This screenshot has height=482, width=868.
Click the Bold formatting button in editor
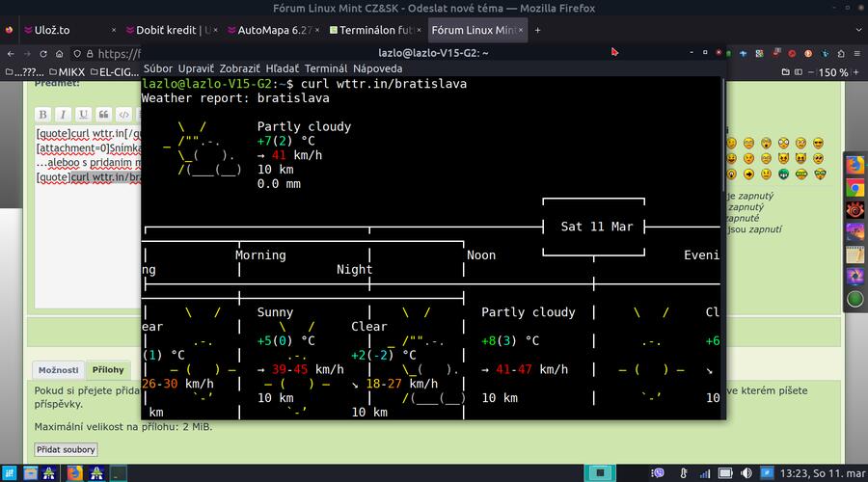pos(43,115)
